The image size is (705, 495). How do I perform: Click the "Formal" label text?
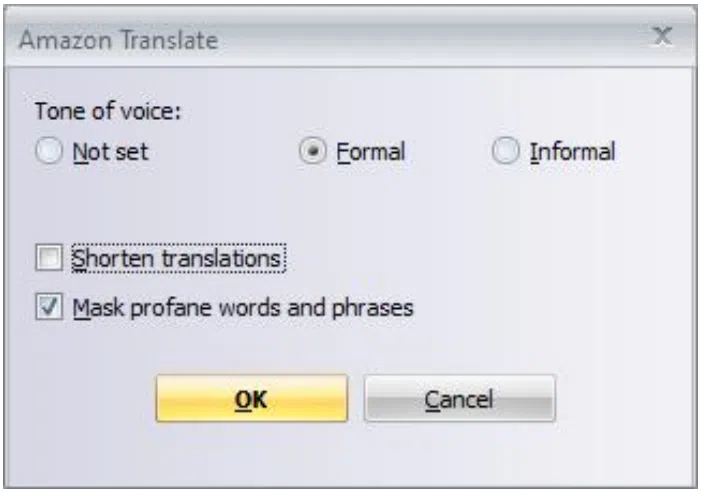pos(371,152)
